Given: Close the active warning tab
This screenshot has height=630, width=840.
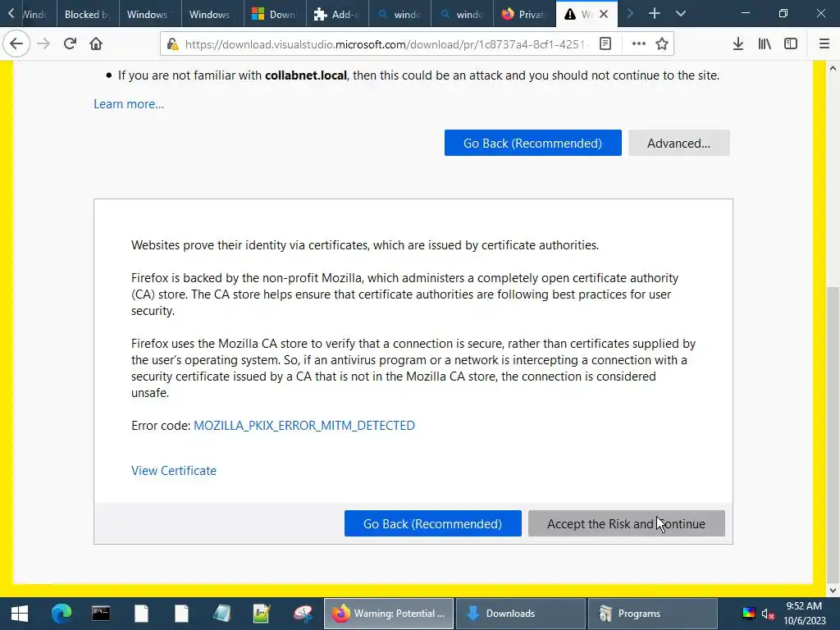Looking at the screenshot, I should [604, 15].
